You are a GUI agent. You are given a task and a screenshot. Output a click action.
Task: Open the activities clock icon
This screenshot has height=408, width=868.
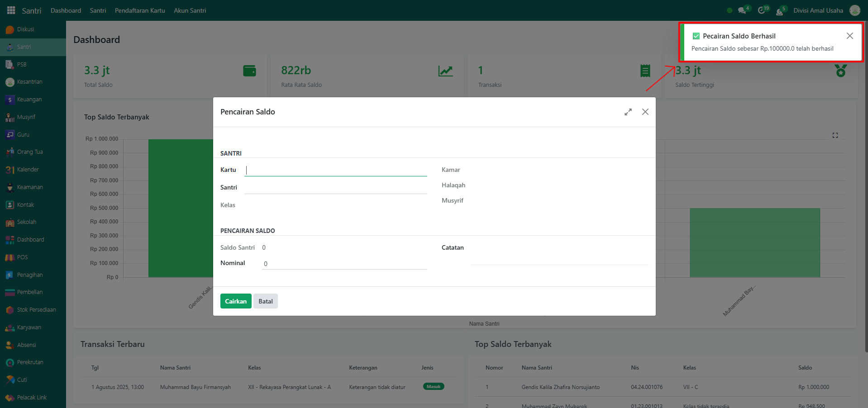(762, 10)
